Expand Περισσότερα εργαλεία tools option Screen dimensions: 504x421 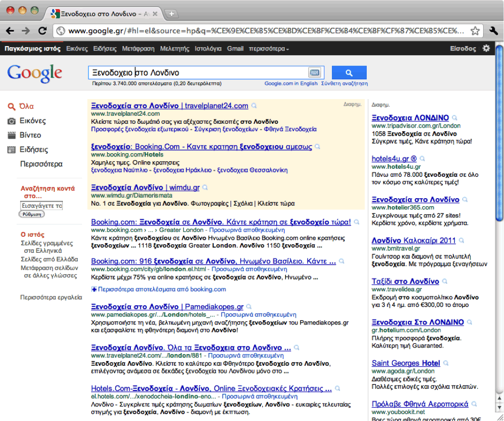coord(51,297)
